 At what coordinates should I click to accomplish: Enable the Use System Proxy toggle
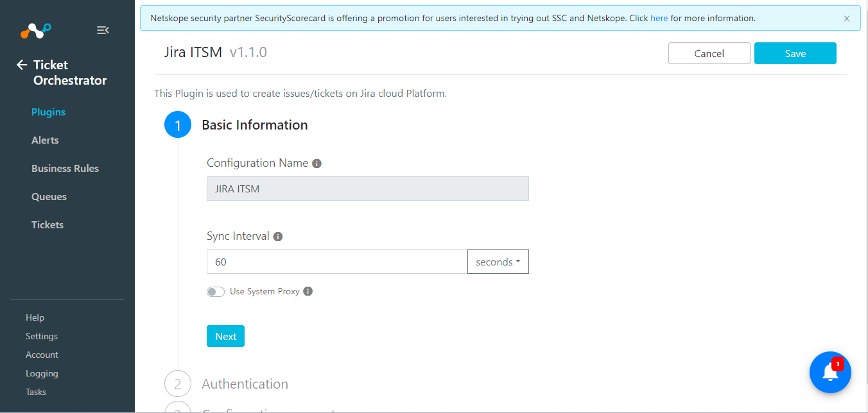point(216,292)
